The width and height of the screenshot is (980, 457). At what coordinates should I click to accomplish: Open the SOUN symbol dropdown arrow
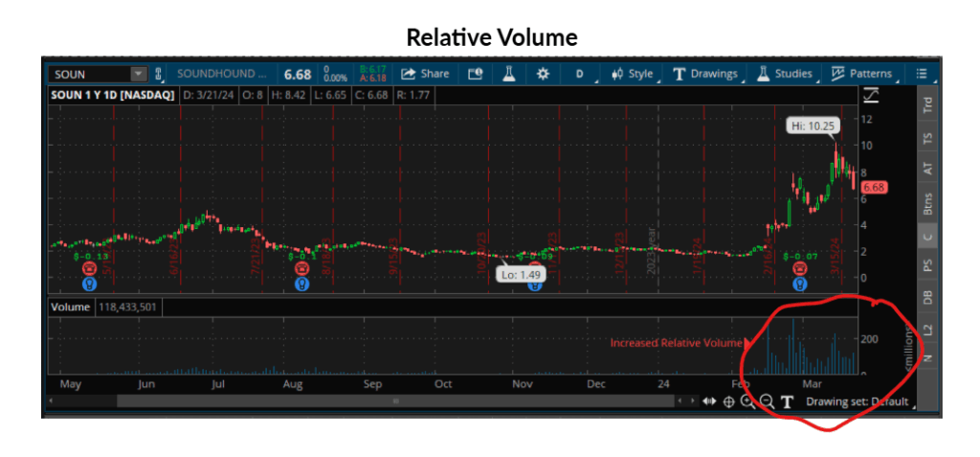pyautogui.click(x=138, y=74)
